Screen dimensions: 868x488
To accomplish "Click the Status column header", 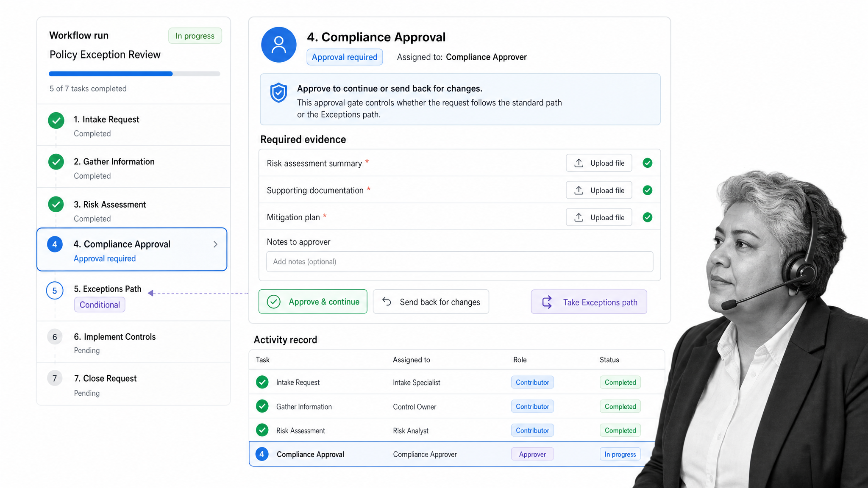I will 609,360.
